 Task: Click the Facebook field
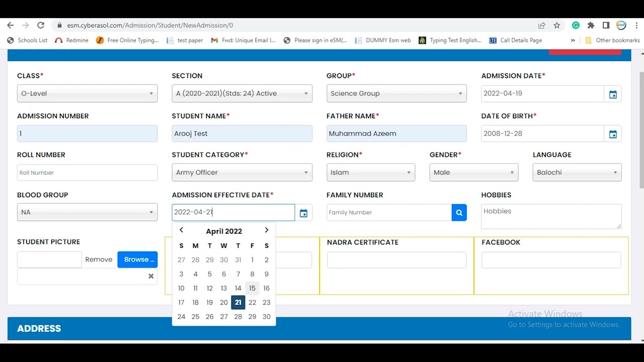point(551,260)
